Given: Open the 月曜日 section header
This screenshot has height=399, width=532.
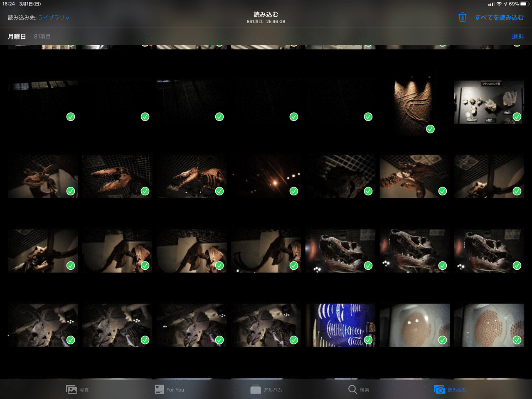Looking at the screenshot, I should [x=17, y=36].
